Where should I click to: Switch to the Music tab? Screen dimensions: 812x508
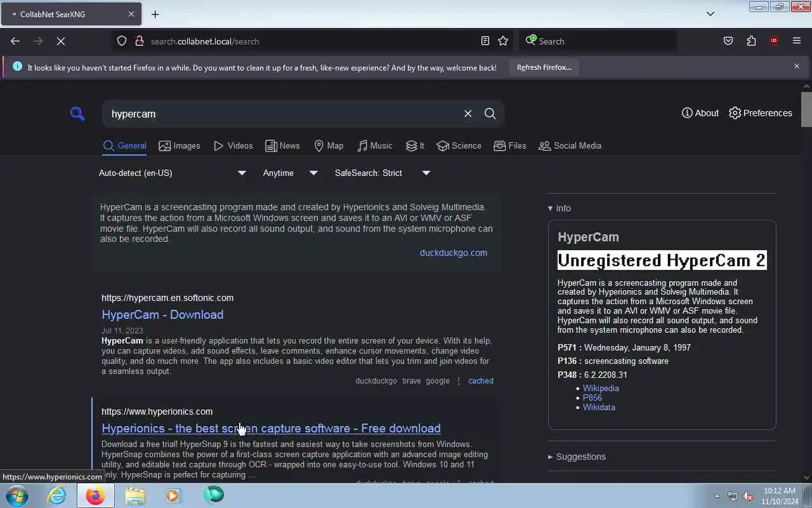[374, 145]
